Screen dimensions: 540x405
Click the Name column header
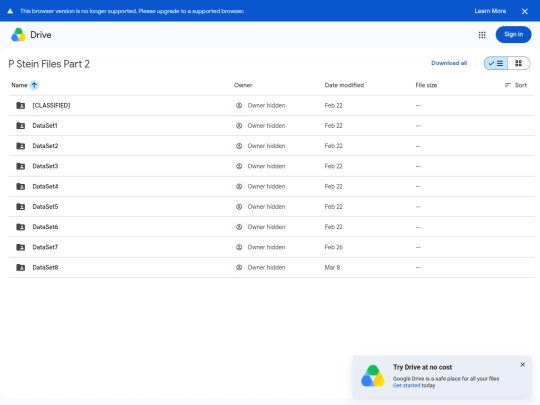click(x=19, y=85)
